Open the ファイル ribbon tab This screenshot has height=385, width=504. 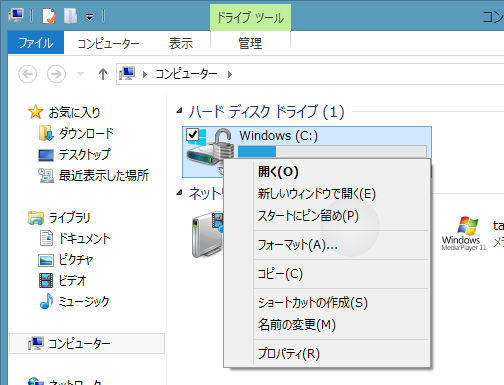coord(36,43)
